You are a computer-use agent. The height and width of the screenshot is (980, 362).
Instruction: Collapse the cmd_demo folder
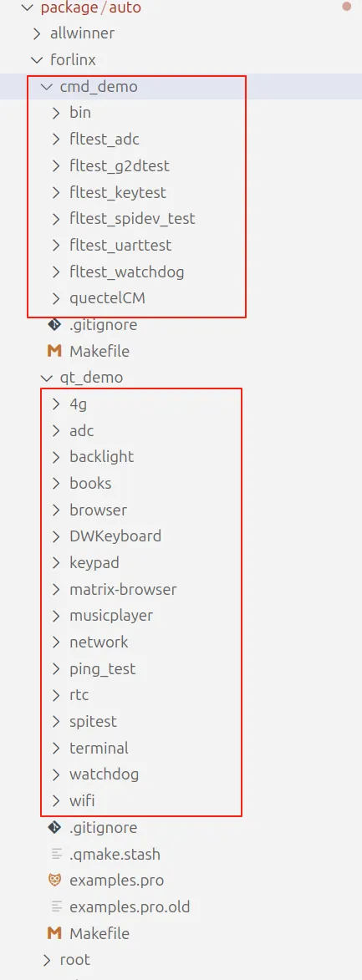point(46,87)
